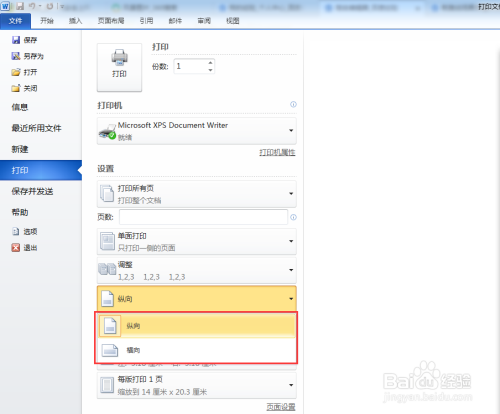
Task: Click the Save icon in sidebar
Action: point(16,40)
